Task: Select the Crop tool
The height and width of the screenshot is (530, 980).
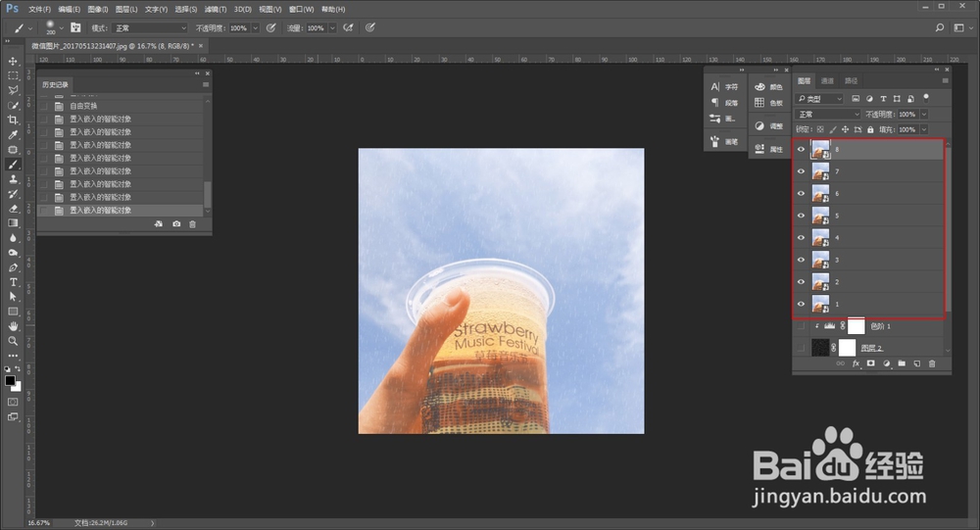Action: (13, 120)
